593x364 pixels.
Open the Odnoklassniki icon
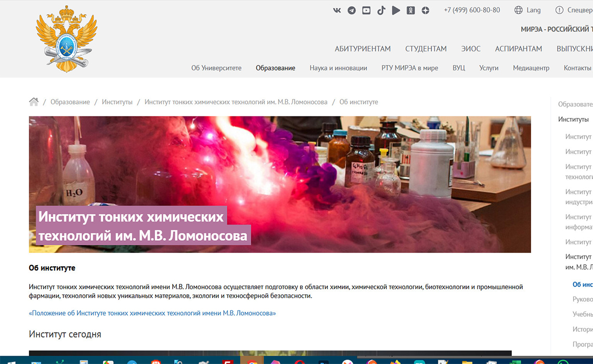click(x=411, y=10)
